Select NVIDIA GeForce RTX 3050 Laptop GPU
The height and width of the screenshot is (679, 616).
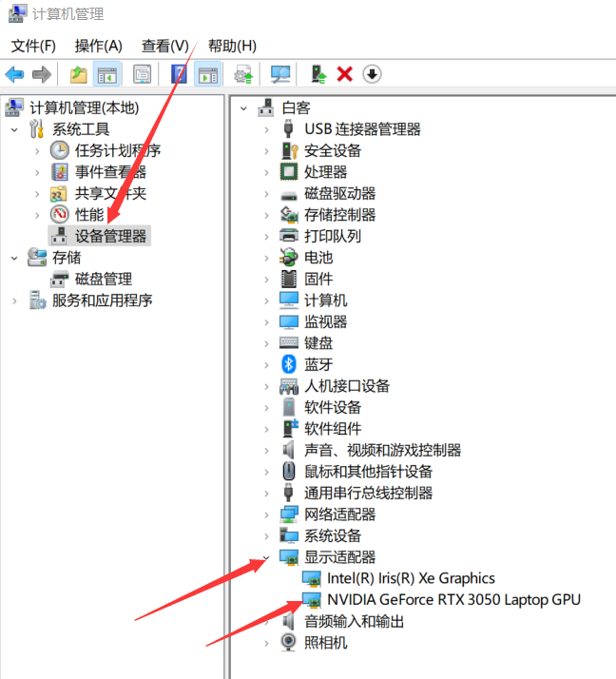tap(453, 600)
